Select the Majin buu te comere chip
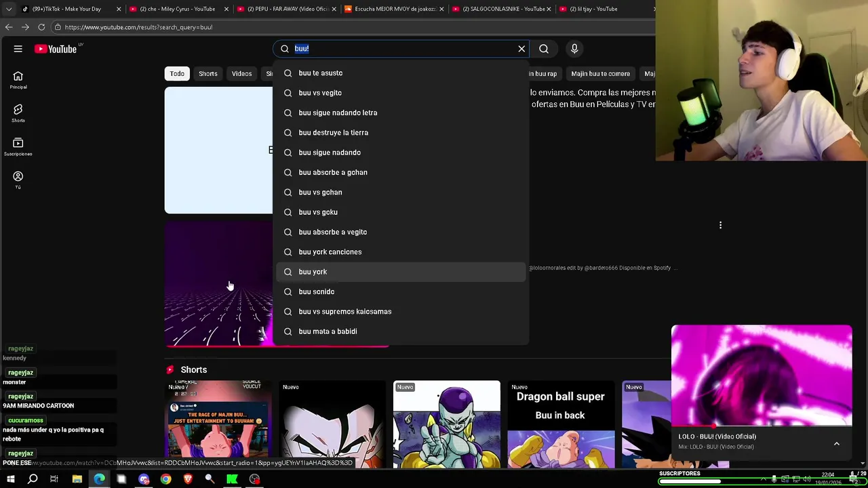The width and height of the screenshot is (868, 488). pos(600,74)
